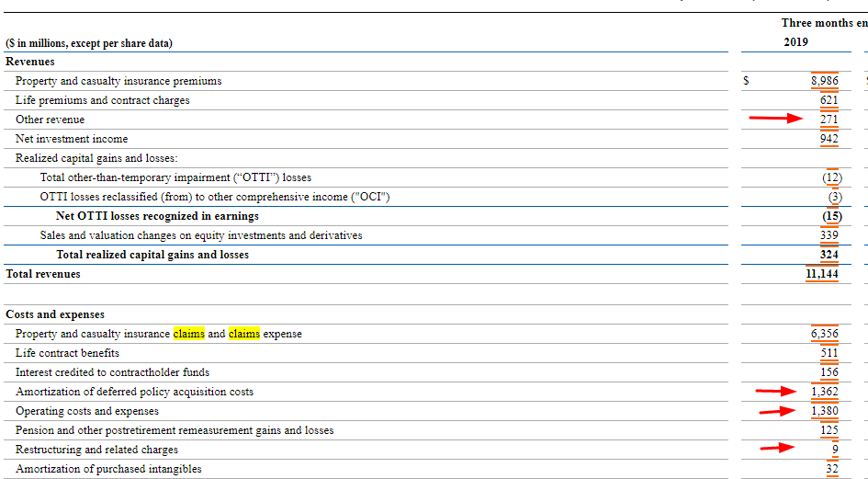Click the Realized capital gains and losses label
Screen dimensions: 868x479
point(96,158)
